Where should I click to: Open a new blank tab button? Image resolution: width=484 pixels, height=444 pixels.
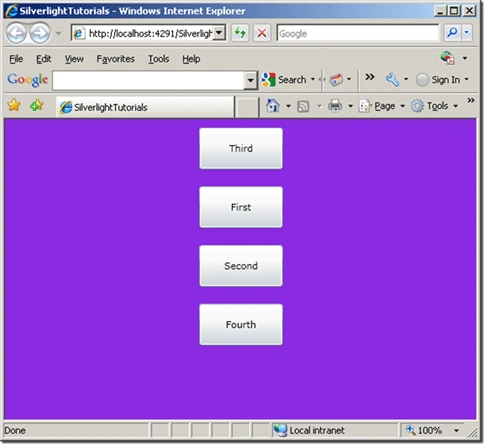point(247,107)
